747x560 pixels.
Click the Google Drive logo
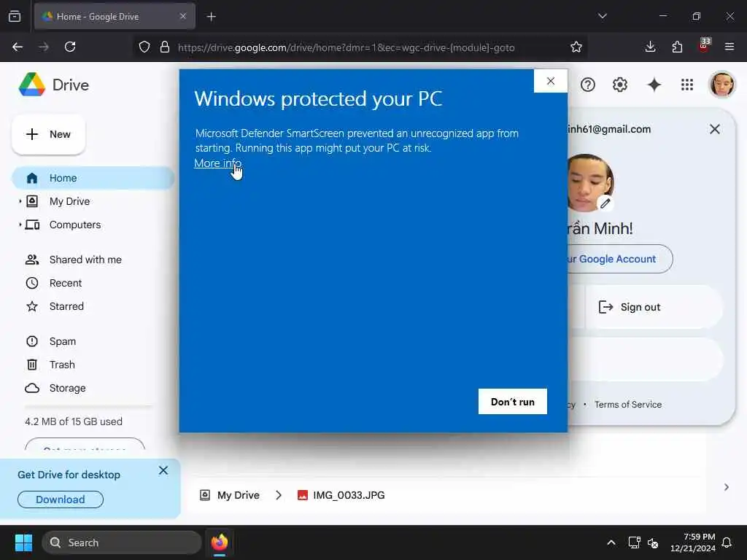32,85
